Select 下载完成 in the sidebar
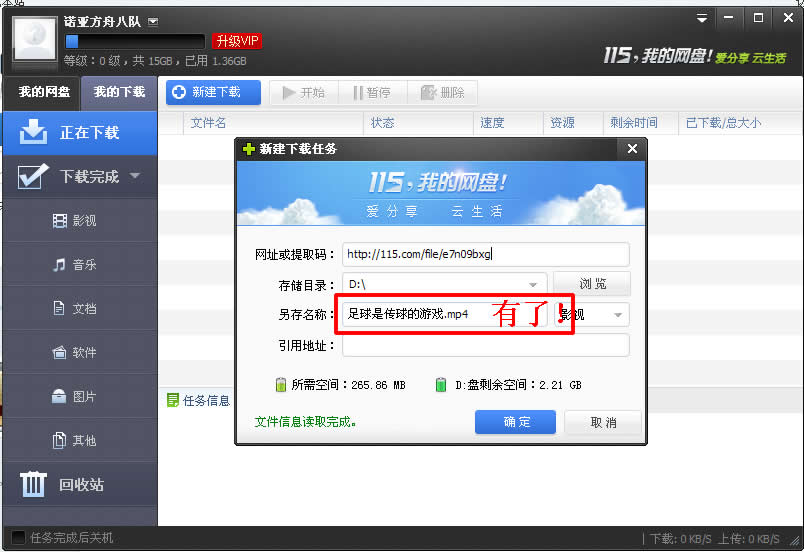 click(80, 176)
